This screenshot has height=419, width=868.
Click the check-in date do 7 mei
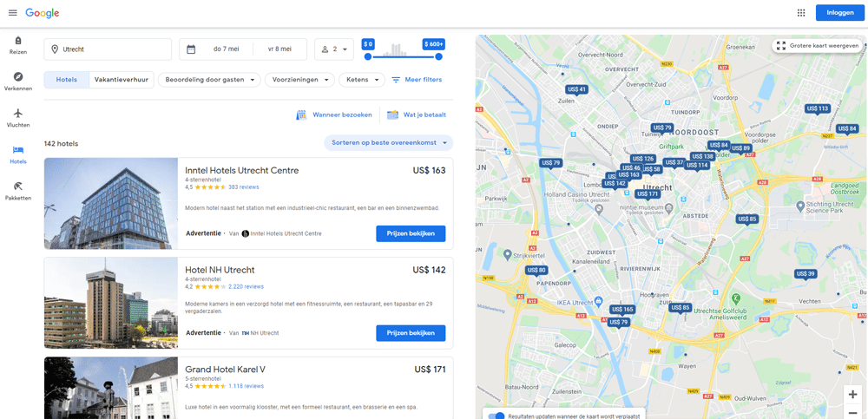226,49
